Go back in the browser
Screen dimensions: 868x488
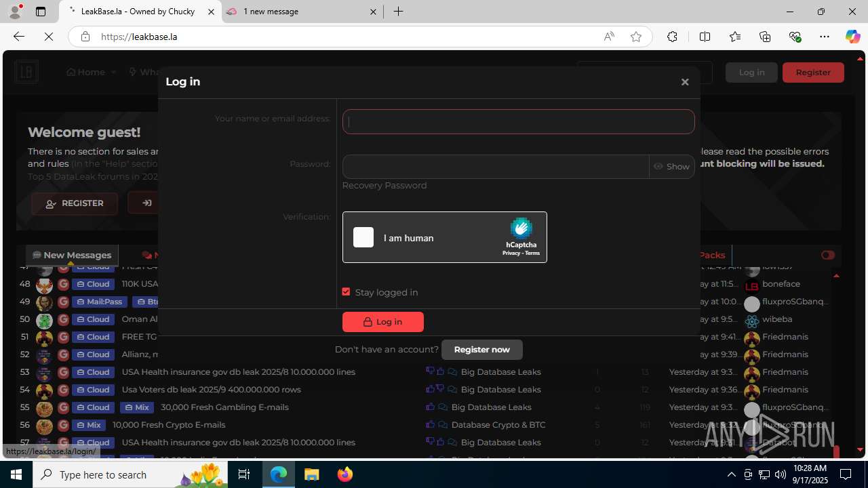click(x=19, y=37)
